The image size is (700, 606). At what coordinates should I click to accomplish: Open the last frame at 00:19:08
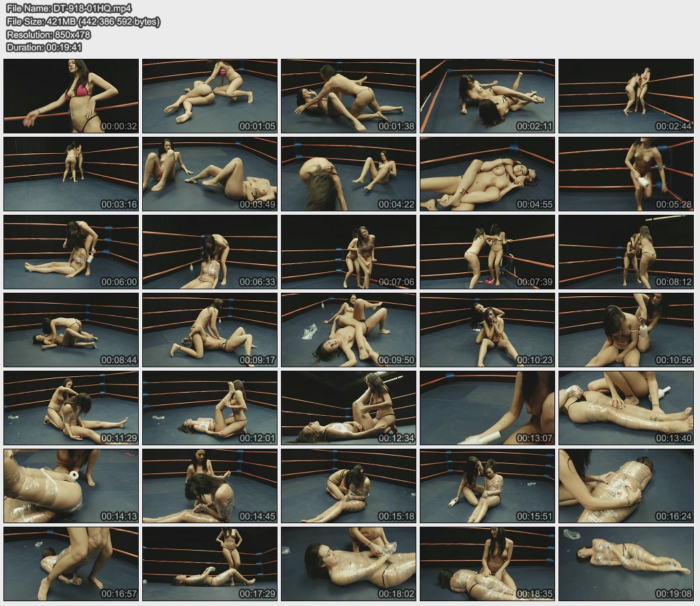point(626,564)
